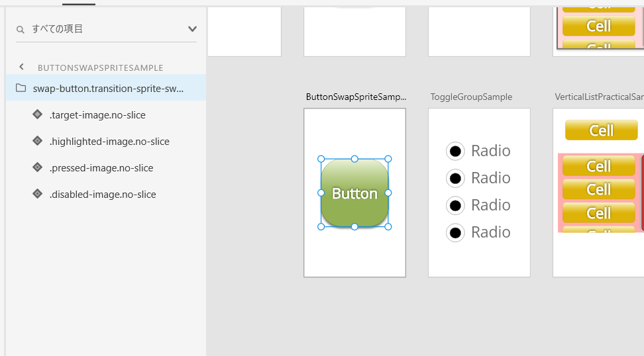644x356 pixels.
Task: Click component icon of .pressed-image.no-slice
Action: pos(37,167)
